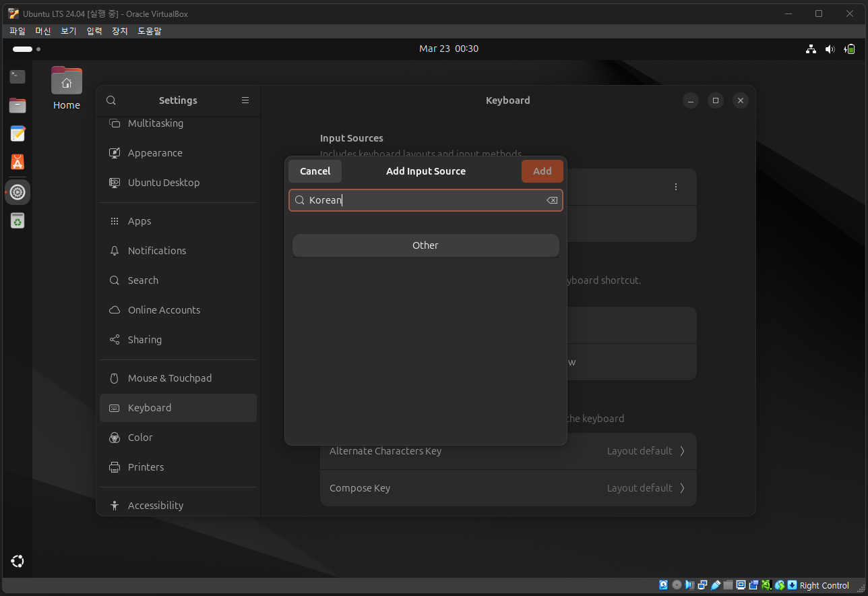The image size is (868, 596).
Task: Open the VirtualBox 보기 menu
Action: [x=69, y=31]
